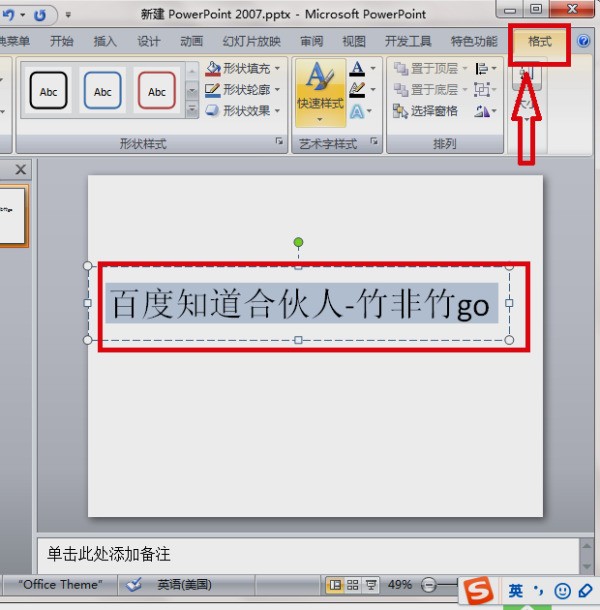Open the 形状轮廓 dropdown arrow
The width and height of the screenshot is (600, 610).
(277, 89)
